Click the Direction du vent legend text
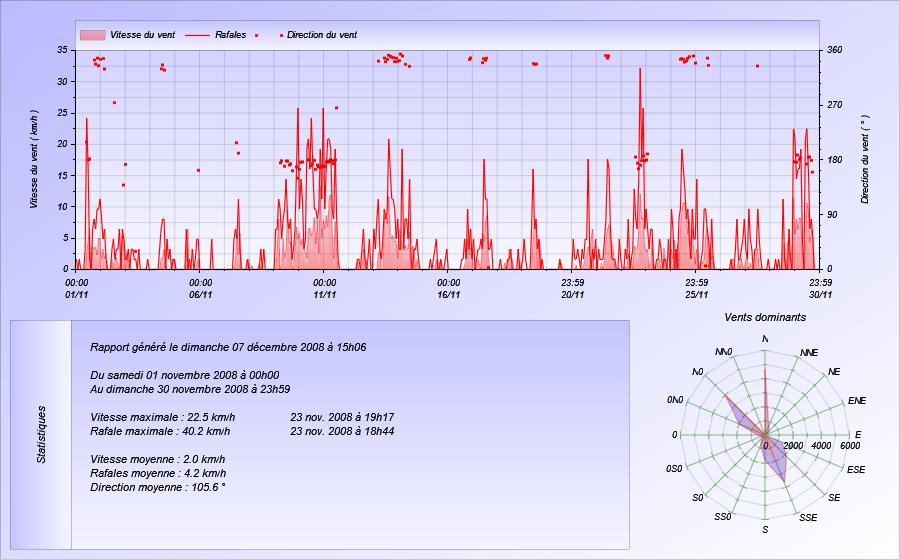This screenshot has height=560, width=900. (x=322, y=35)
